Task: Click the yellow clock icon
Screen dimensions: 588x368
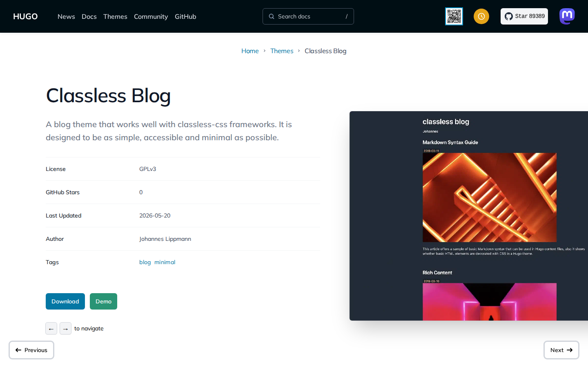Action: click(x=481, y=16)
